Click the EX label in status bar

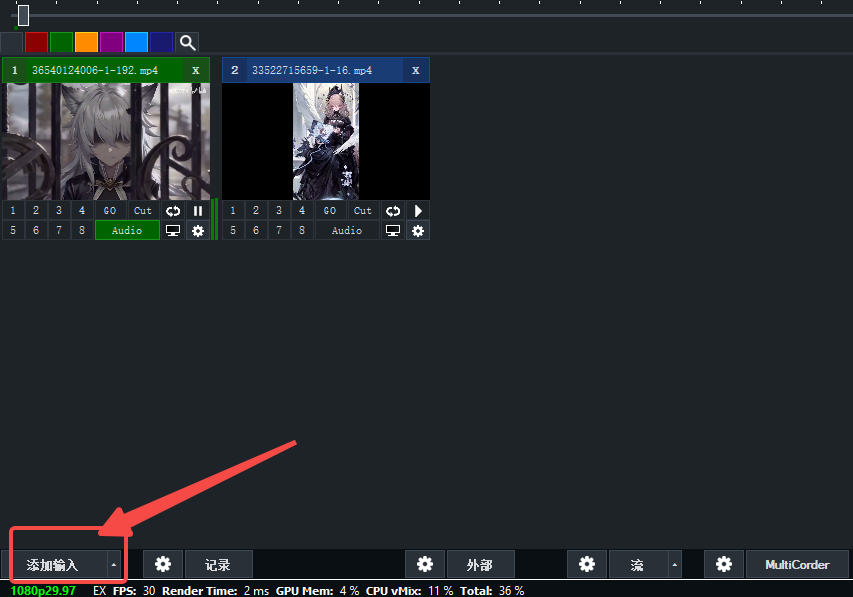click(100, 590)
